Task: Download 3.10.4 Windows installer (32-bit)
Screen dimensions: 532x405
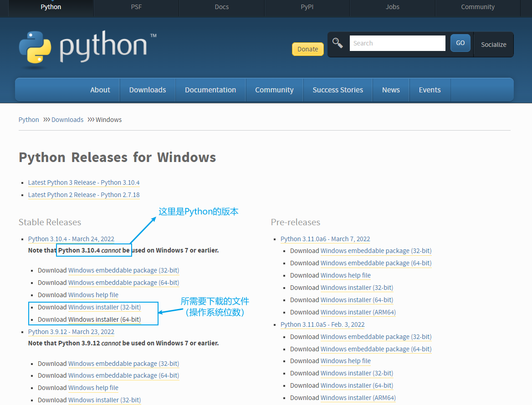Action: tap(104, 307)
